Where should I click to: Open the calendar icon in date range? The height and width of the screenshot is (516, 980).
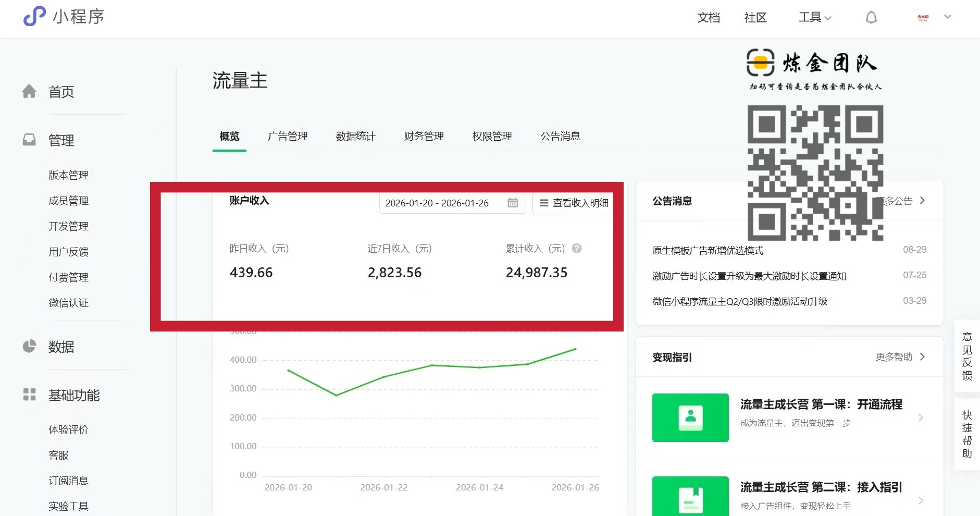[x=513, y=203]
